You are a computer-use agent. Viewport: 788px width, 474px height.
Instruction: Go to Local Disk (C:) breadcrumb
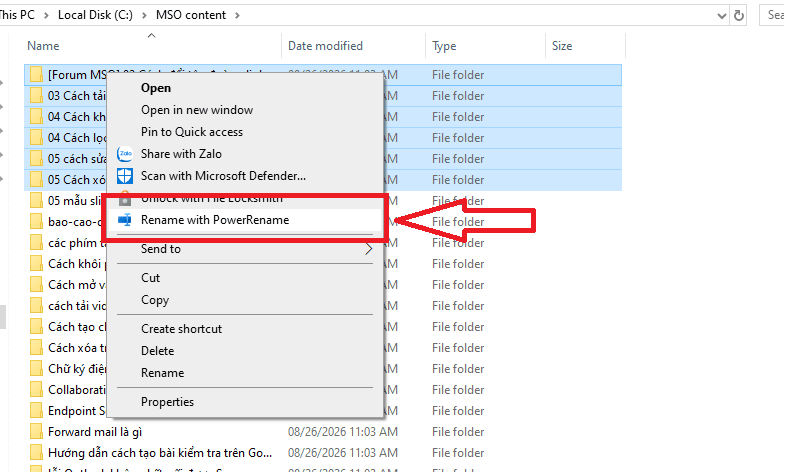point(95,15)
